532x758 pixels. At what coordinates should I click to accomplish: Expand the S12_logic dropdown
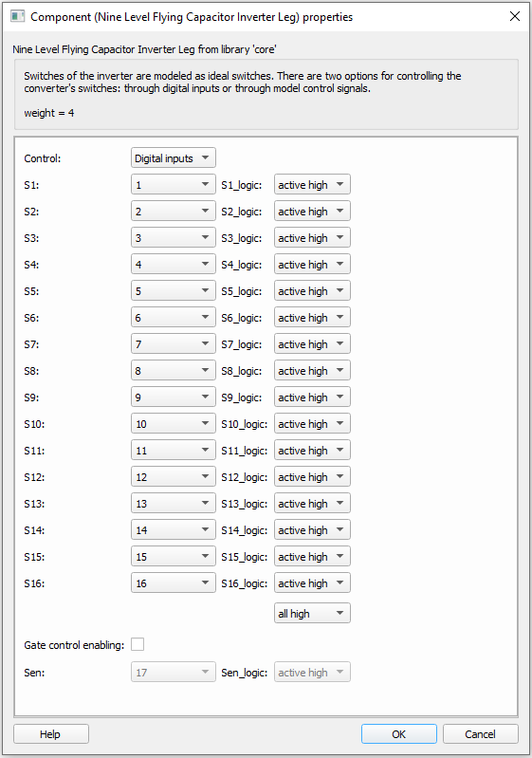coord(312,477)
